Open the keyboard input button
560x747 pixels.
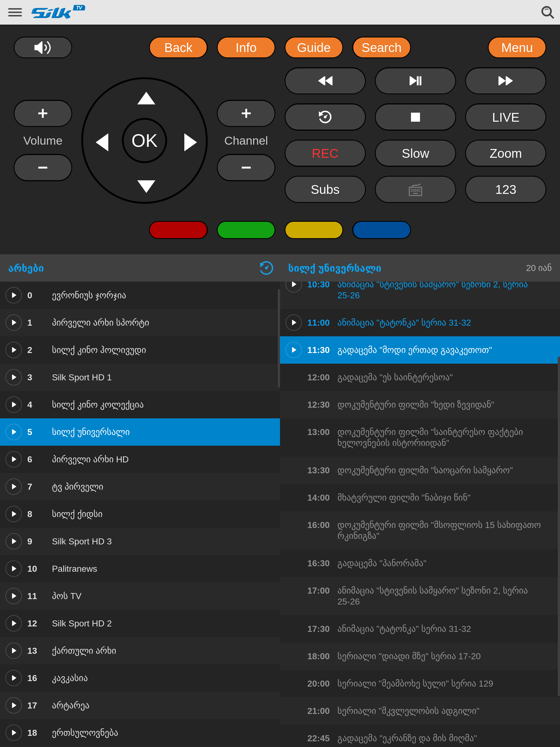pyautogui.click(x=415, y=189)
